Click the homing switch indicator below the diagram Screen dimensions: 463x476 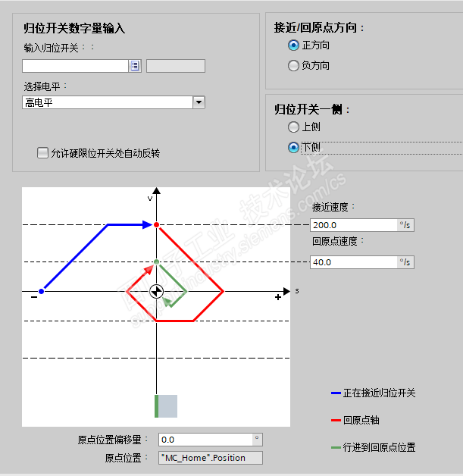pos(165,406)
